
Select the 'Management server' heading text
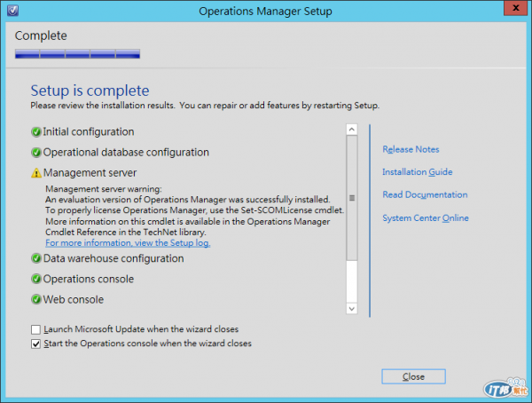(90, 173)
